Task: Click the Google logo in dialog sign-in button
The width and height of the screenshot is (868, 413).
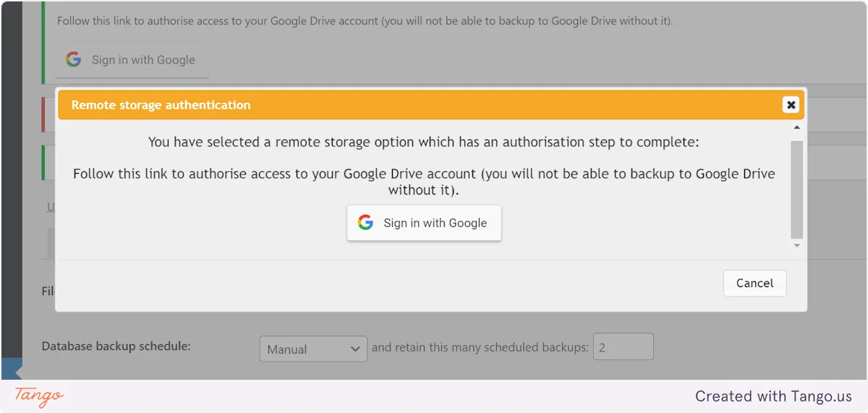Action: (x=365, y=223)
